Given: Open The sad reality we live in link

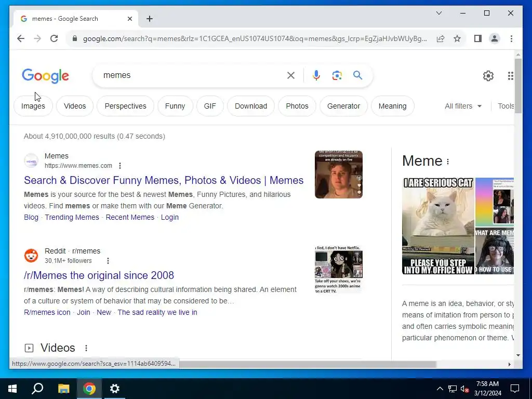Looking at the screenshot, I should (157, 312).
